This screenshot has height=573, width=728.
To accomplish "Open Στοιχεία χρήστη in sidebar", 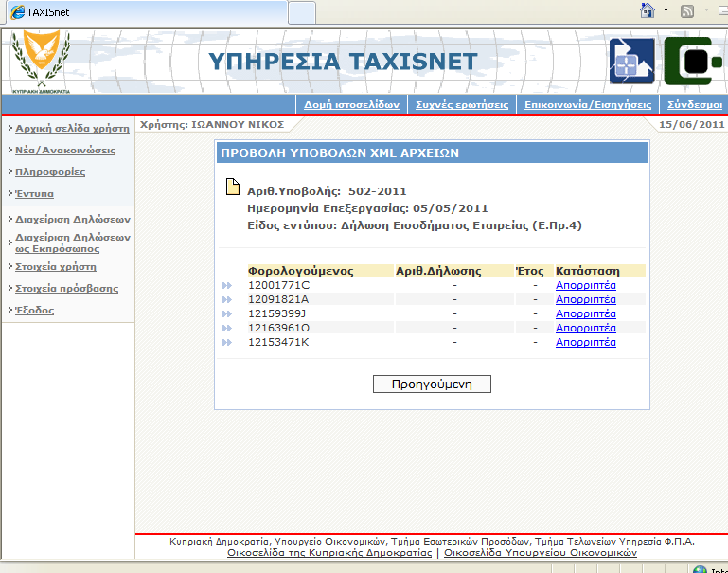I will point(56,267).
